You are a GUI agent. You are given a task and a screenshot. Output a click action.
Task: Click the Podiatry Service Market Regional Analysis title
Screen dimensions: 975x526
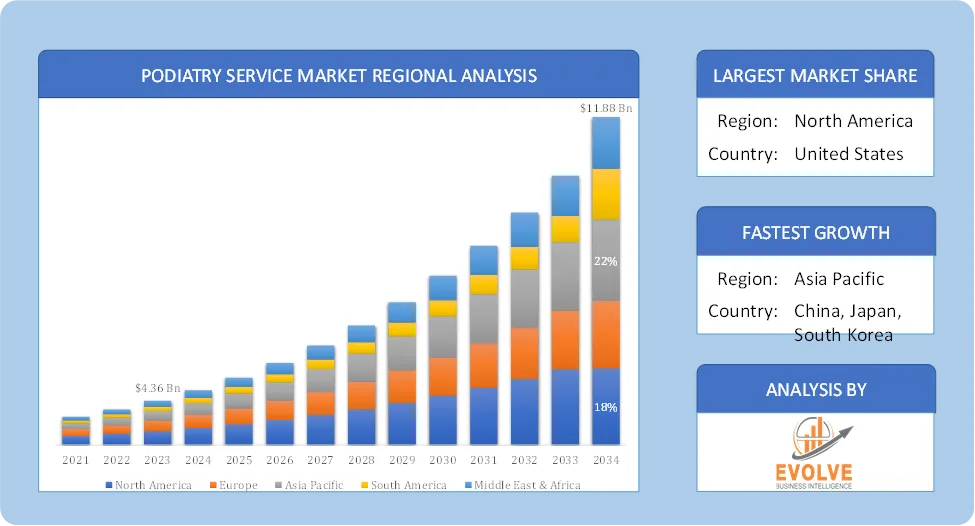(339, 75)
